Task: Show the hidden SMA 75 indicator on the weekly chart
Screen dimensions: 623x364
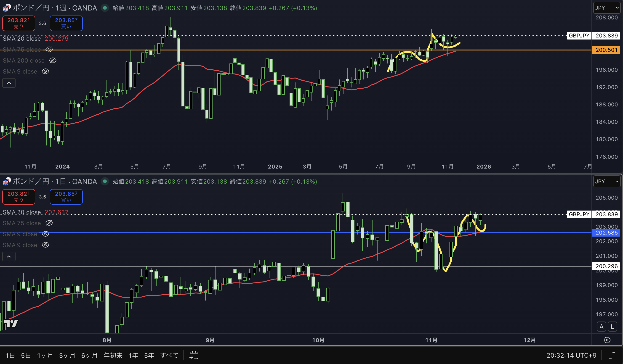Action: click(49, 50)
